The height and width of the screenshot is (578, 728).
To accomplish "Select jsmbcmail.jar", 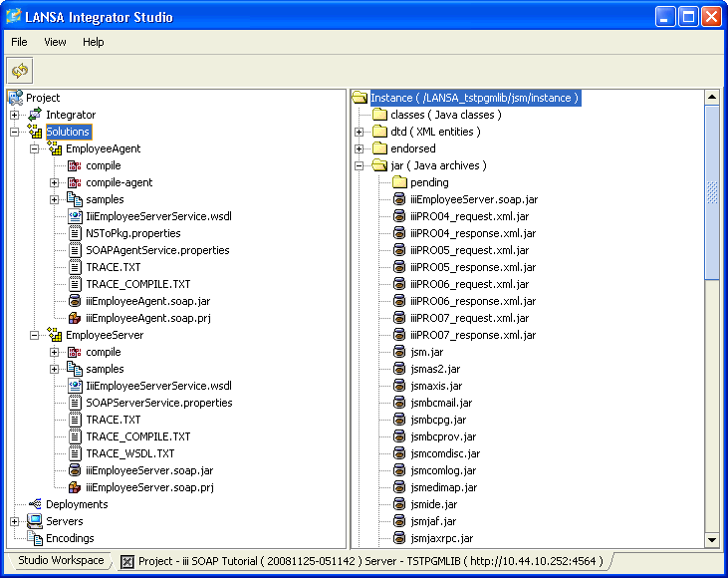I will tap(441, 403).
